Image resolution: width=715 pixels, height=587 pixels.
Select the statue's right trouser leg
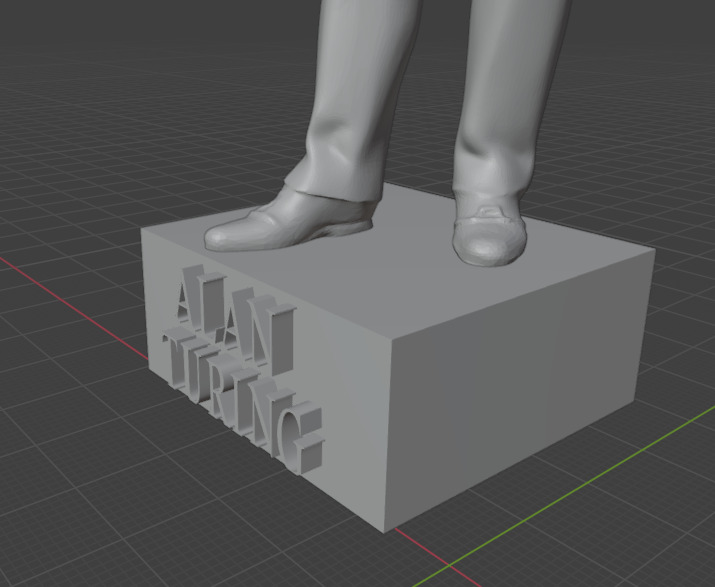click(506, 98)
